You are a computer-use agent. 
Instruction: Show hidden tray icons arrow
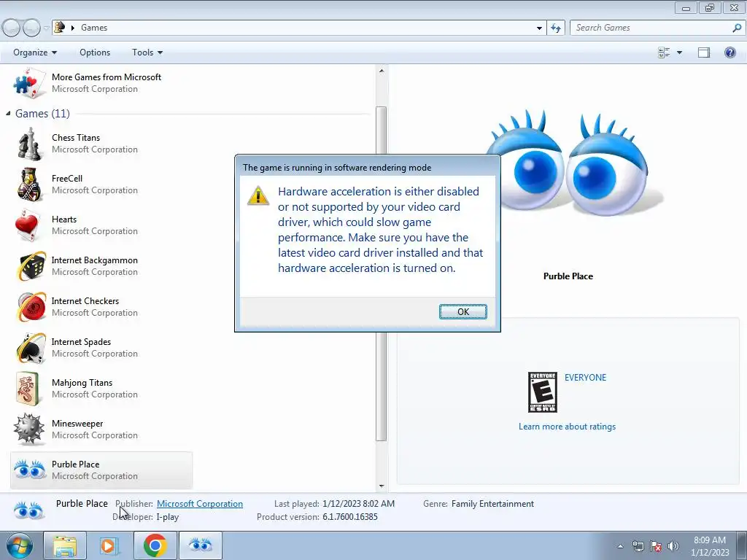click(x=620, y=546)
